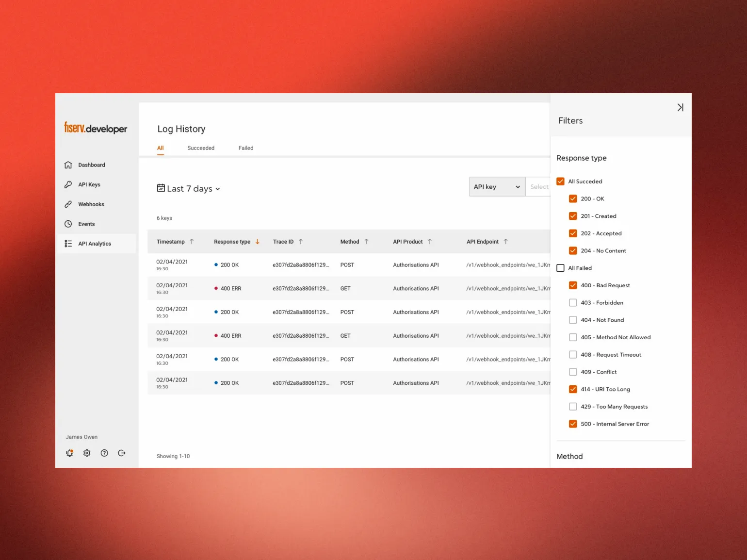Open notifications bell icon
Viewport: 747px width, 560px height.
click(x=70, y=453)
